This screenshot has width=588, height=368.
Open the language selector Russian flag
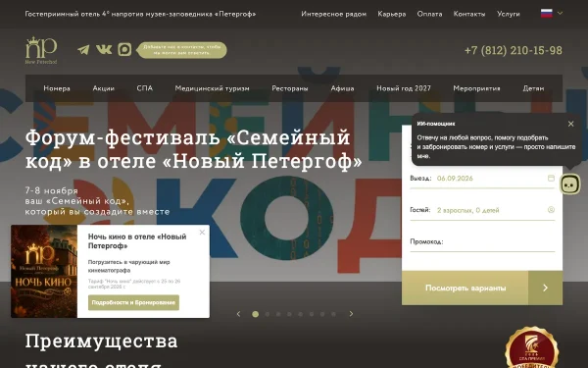pos(547,14)
